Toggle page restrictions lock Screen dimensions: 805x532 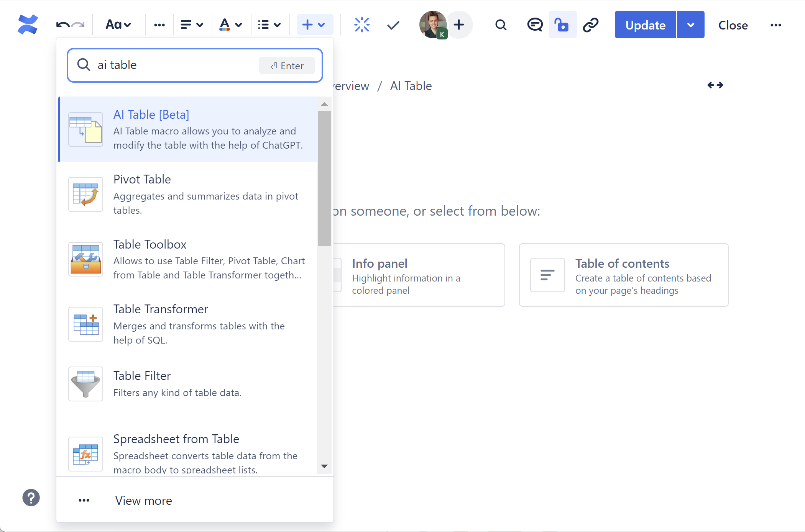coord(562,25)
